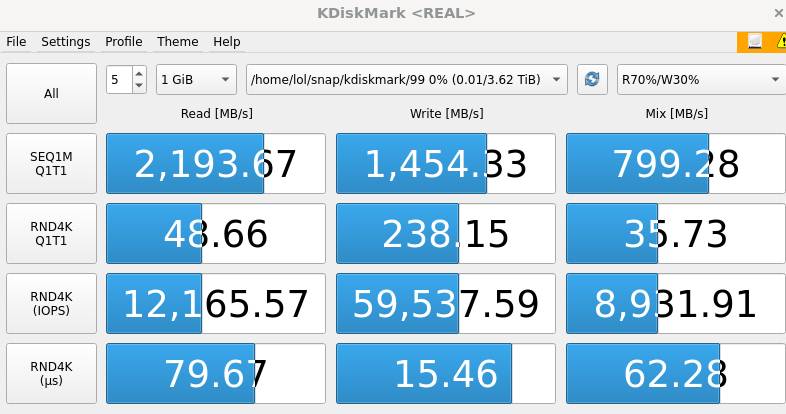Open the Profile menu
Image resolution: width=786 pixels, height=414 pixels.
pos(124,42)
